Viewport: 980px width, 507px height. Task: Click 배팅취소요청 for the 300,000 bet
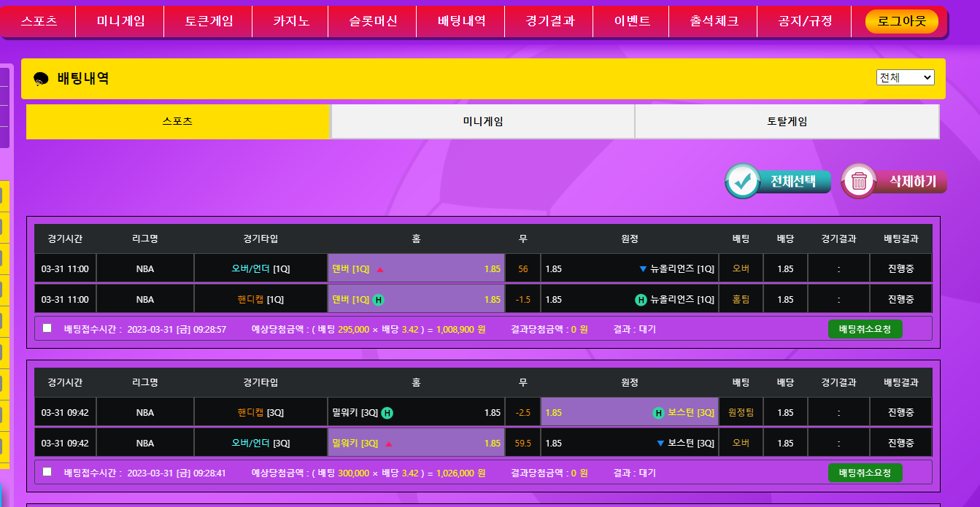pyautogui.click(x=865, y=473)
